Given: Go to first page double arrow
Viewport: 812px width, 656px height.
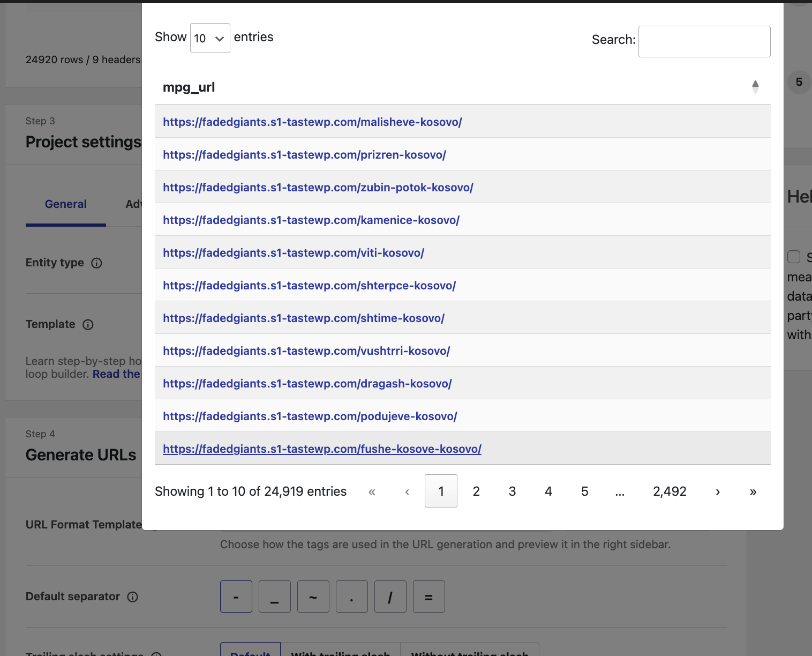Looking at the screenshot, I should tap(372, 491).
